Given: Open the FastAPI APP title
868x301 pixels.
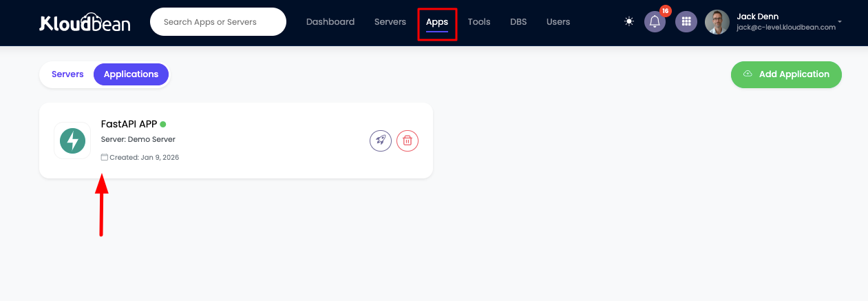Looking at the screenshot, I should click(129, 125).
